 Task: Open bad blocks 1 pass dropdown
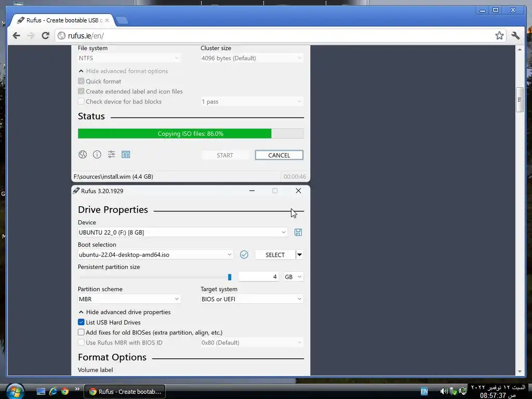point(252,101)
